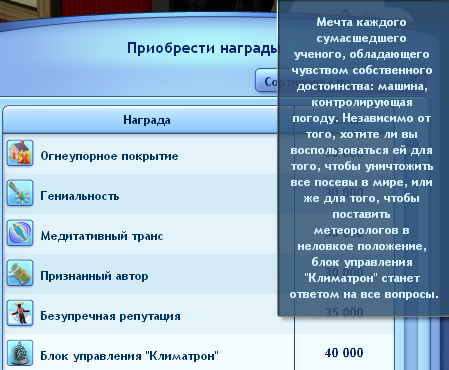Viewport: 449px width, 370px height.
Task: Click the Медитативный транс reward icon
Action: pos(20,233)
